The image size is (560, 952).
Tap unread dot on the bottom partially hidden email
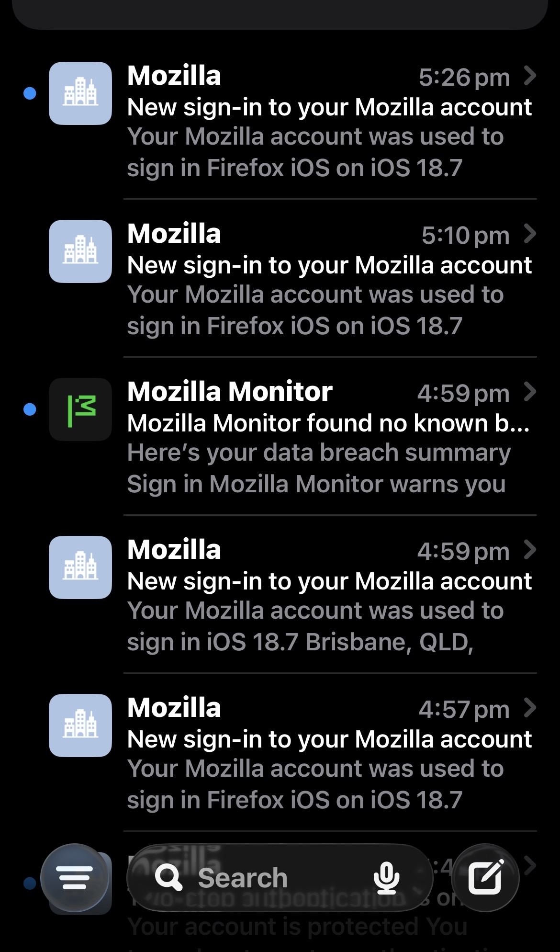click(30, 883)
